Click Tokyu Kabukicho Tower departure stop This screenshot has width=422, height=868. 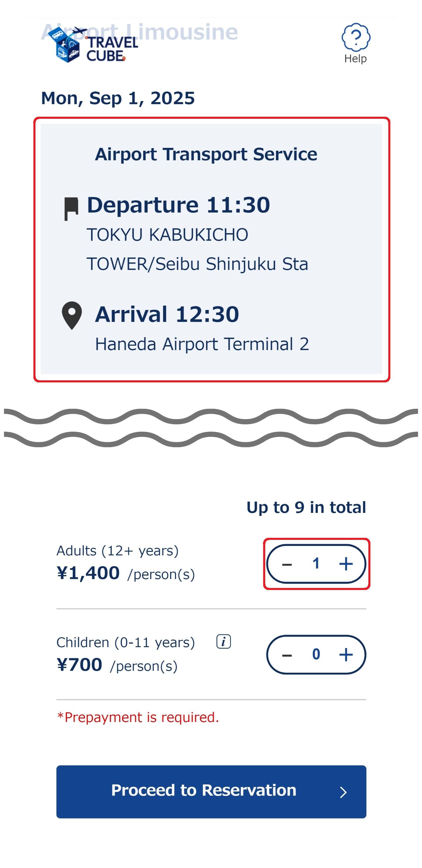(x=197, y=249)
